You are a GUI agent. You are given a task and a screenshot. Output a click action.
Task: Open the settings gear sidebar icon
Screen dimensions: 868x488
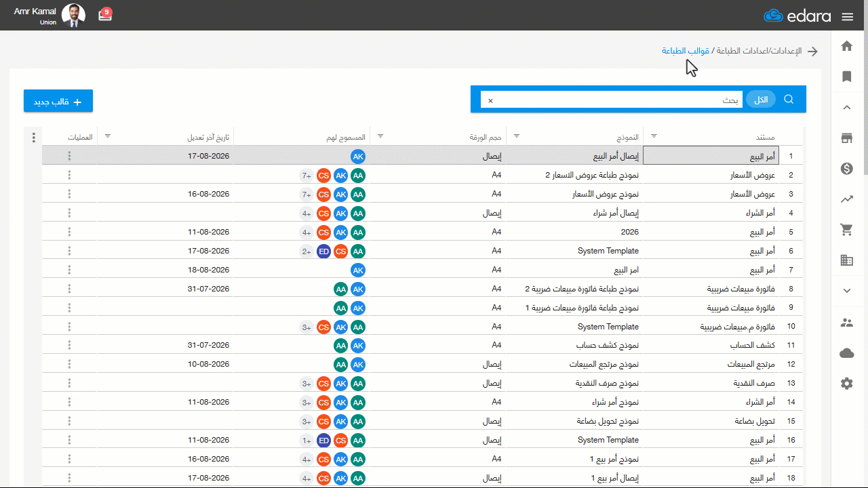tap(846, 384)
